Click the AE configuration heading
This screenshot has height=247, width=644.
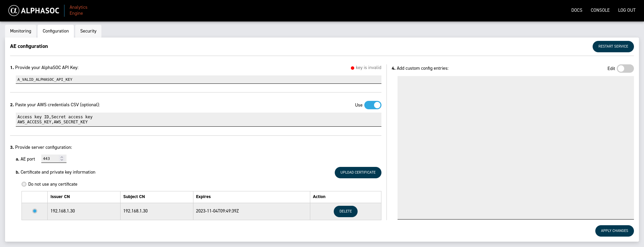coord(29,46)
